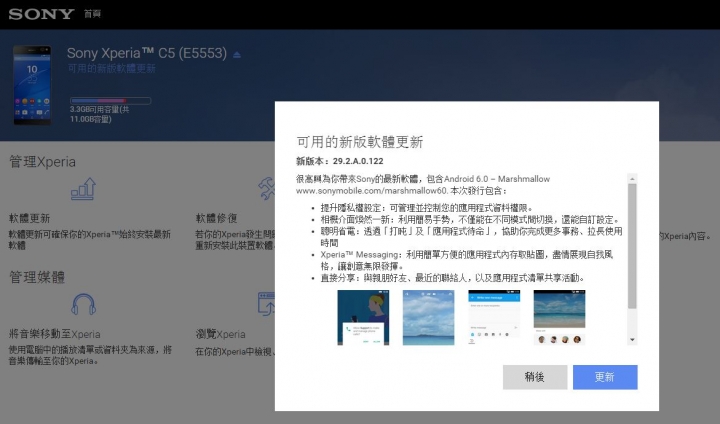Click the dialog title 可用的新版軟體更新
Viewport: 720px width, 424px height.
pos(360,142)
